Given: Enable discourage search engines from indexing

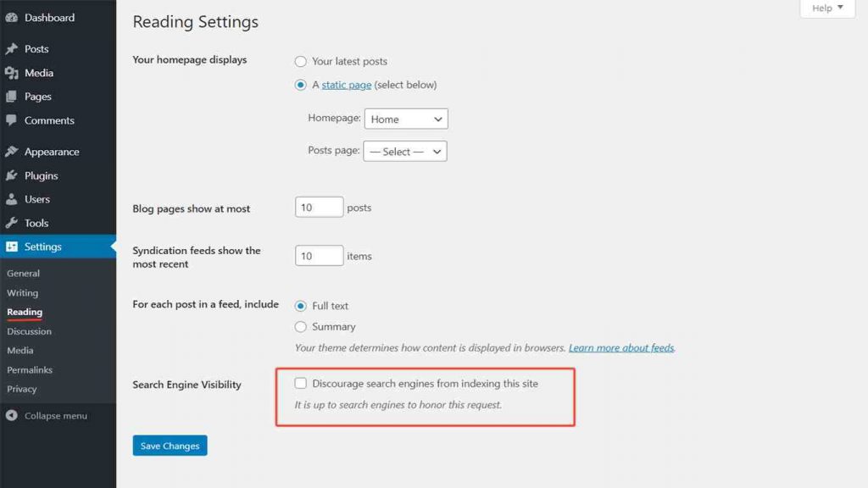Looking at the screenshot, I should [301, 383].
